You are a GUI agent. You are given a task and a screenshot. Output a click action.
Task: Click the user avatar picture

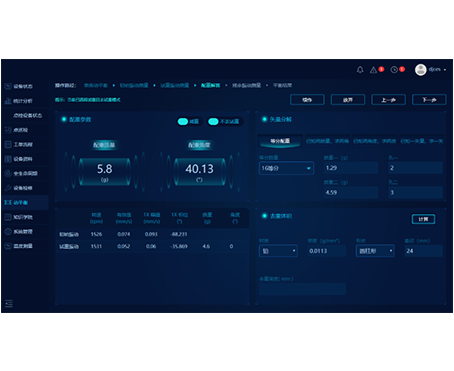tap(421, 70)
